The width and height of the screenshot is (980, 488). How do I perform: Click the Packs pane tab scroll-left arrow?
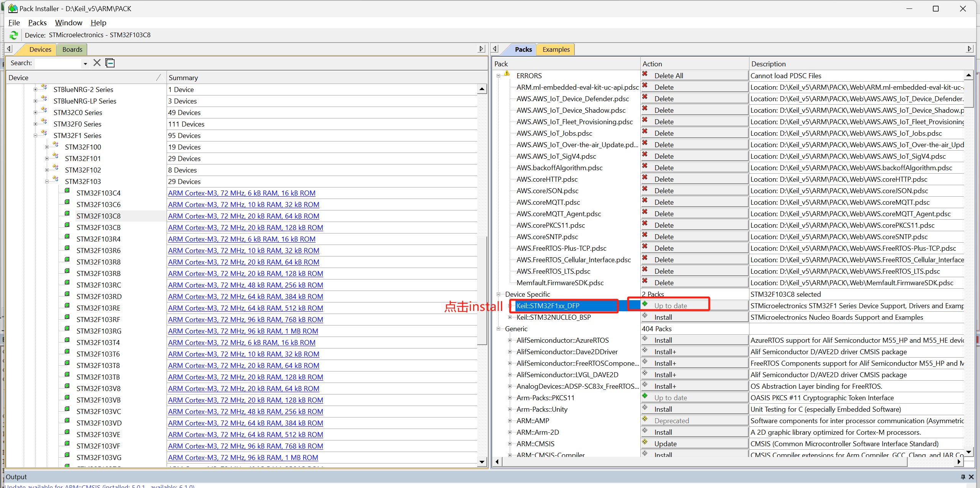(495, 49)
